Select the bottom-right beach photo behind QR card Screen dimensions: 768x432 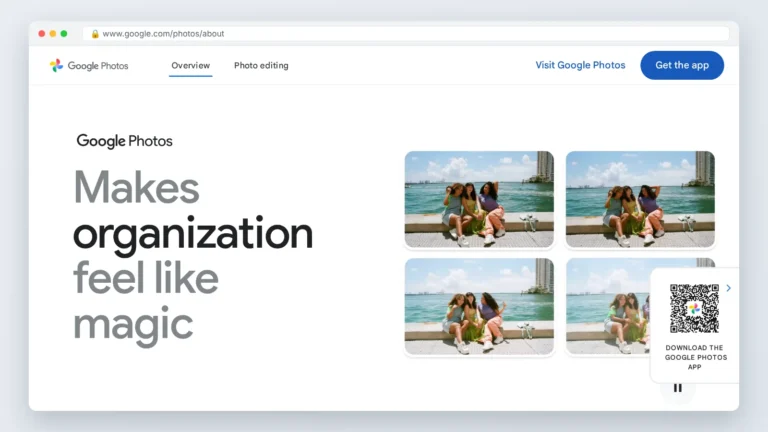pos(607,306)
